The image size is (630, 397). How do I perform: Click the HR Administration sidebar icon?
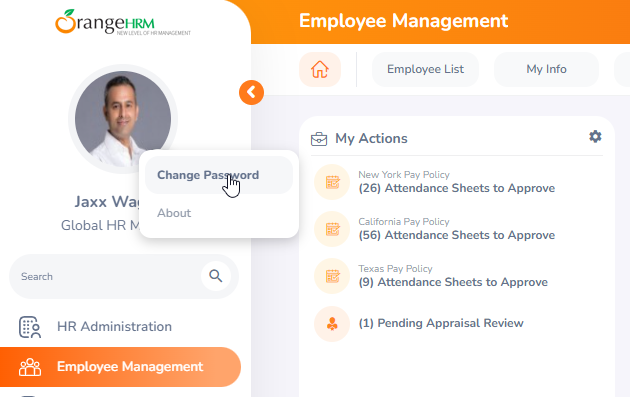(x=30, y=327)
